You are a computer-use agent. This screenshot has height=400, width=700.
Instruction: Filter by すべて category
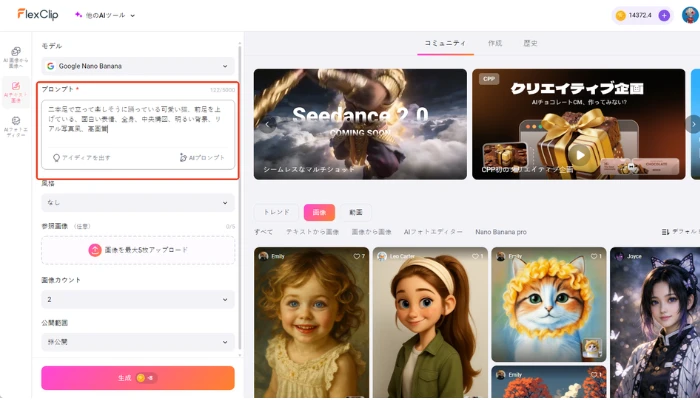click(263, 232)
